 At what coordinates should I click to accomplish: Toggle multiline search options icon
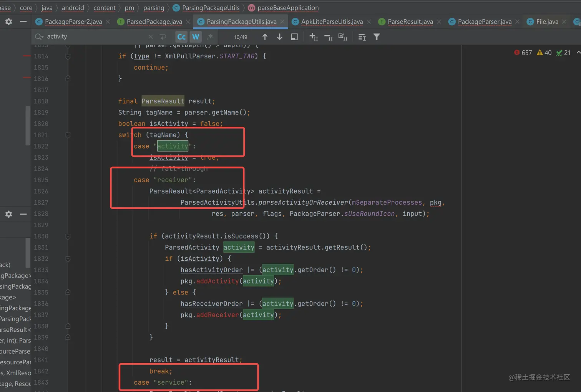(x=362, y=37)
